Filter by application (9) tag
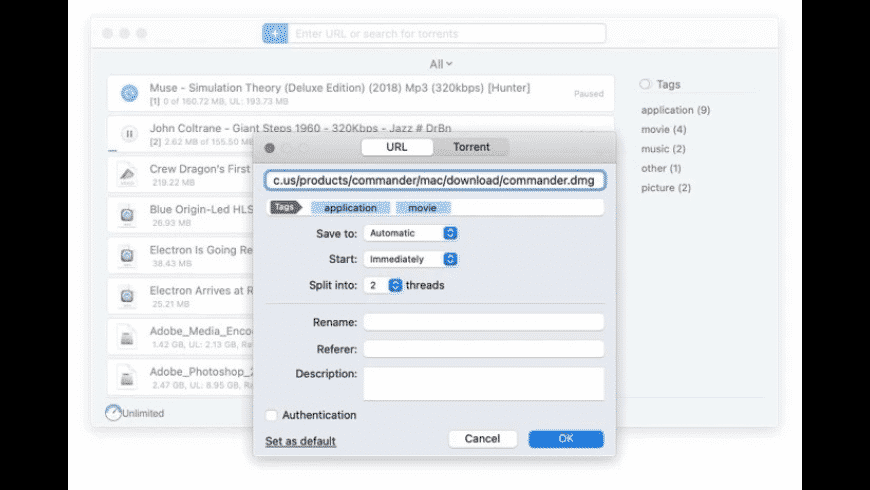The image size is (870, 490). click(x=675, y=110)
